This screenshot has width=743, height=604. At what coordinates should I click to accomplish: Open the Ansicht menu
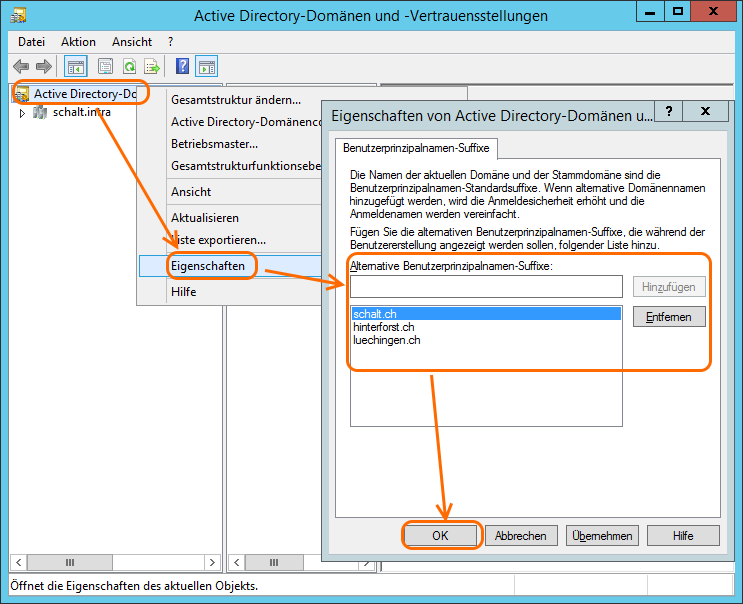pos(132,42)
